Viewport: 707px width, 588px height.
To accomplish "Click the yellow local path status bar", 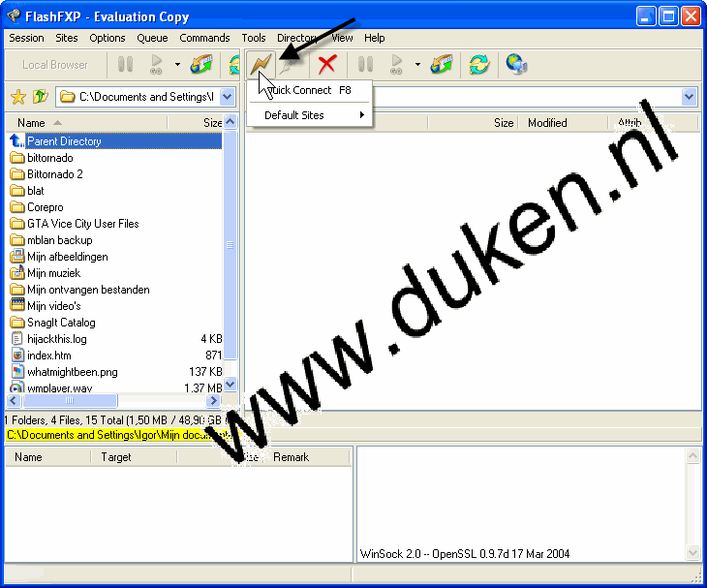I will (x=123, y=435).
